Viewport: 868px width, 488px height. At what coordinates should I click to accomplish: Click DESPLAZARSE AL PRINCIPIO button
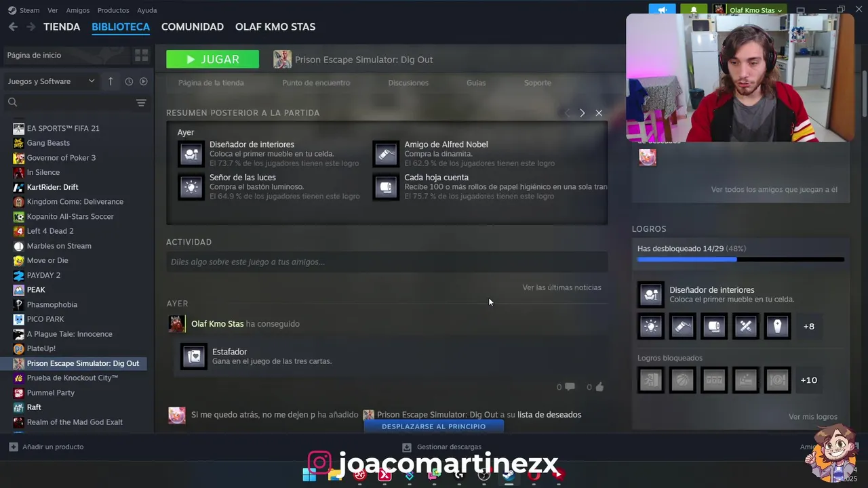click(434, 426)
